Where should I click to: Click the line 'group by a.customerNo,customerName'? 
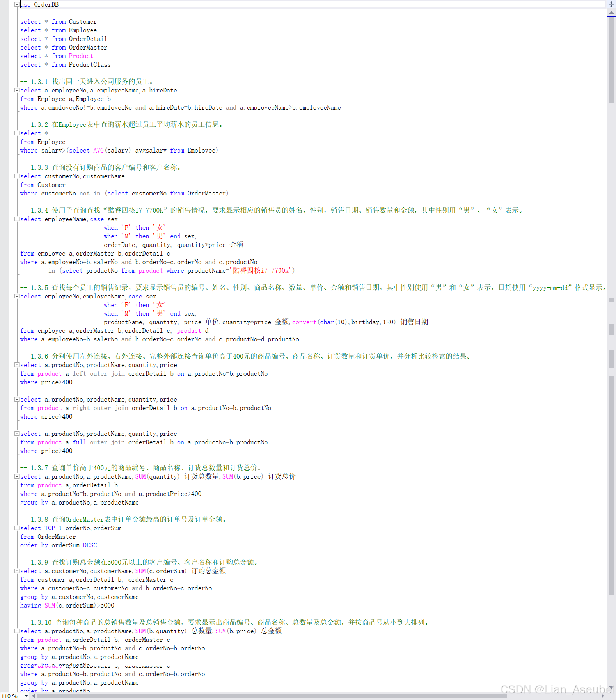point(80,597)
